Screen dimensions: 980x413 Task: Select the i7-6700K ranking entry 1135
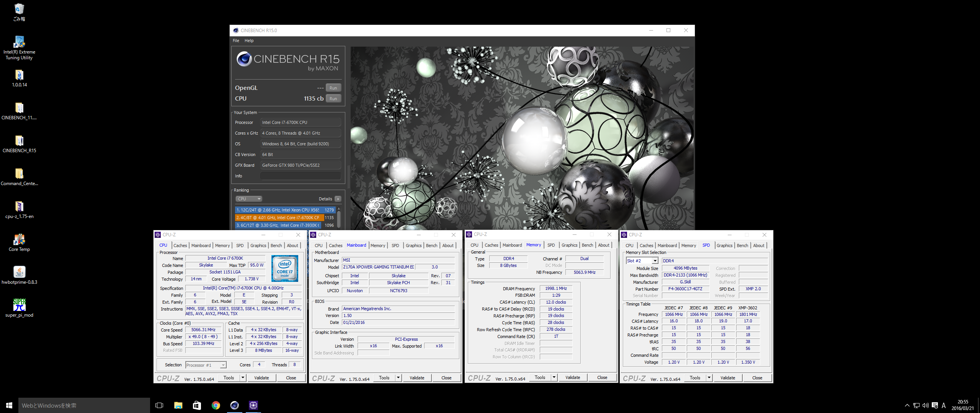point(285,218)
